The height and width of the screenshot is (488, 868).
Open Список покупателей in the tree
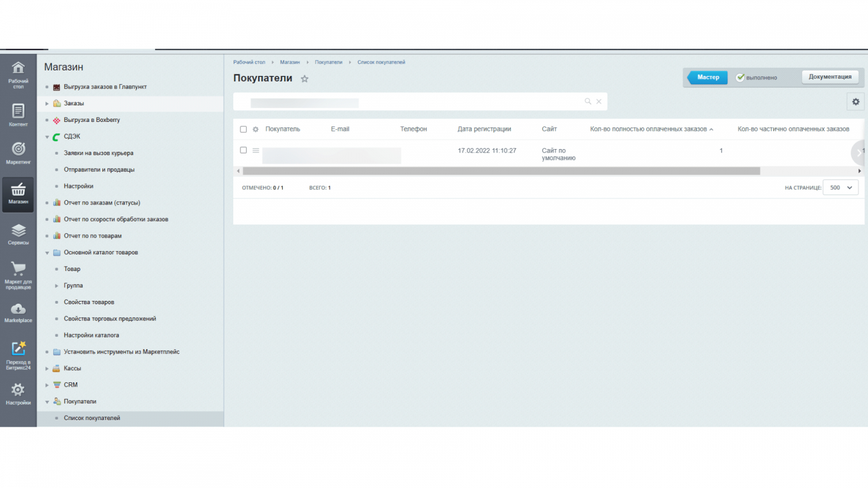92,418
